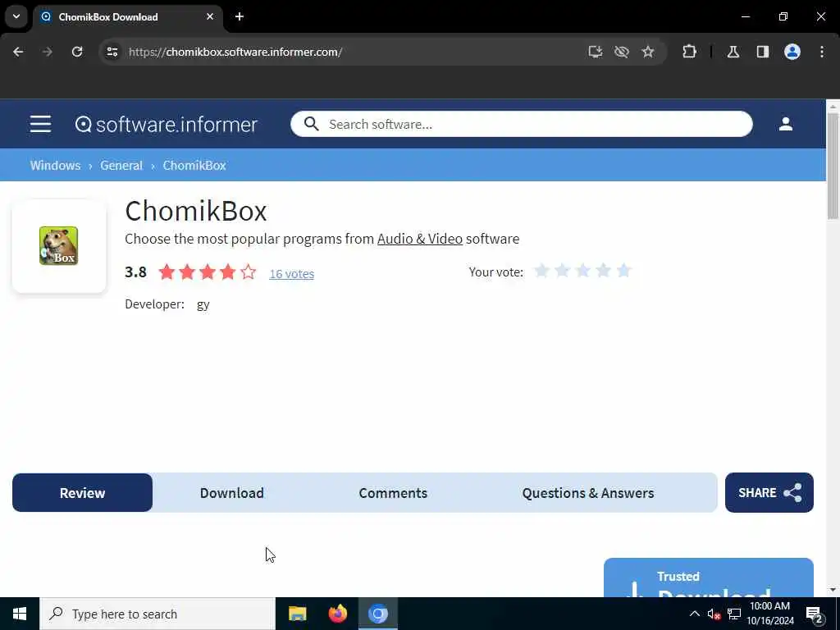Click the software.informer logo
This screenshot has width=840, height=630.
click(166, 125)
